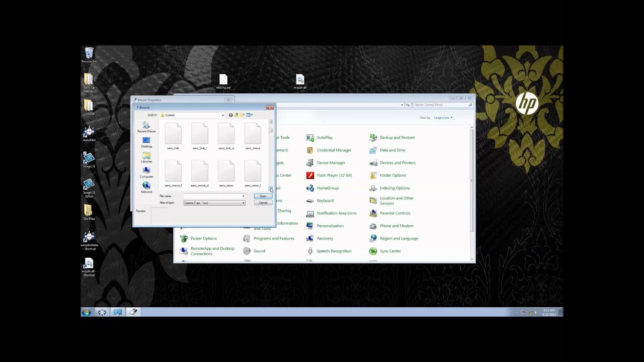
Task: Open Location and Other Sensors
Action: tap(391, 200)
